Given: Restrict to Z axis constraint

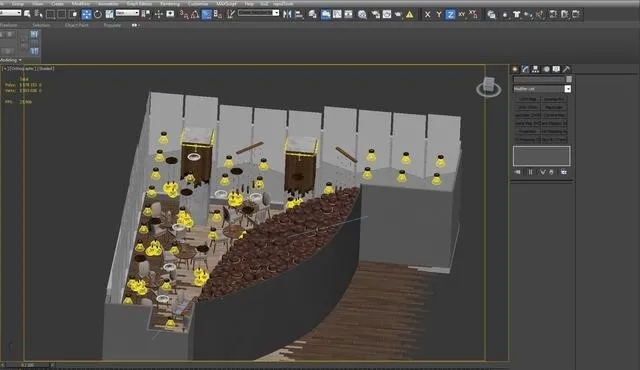Looking at the screenshot, I should click(x=450, y=15).
